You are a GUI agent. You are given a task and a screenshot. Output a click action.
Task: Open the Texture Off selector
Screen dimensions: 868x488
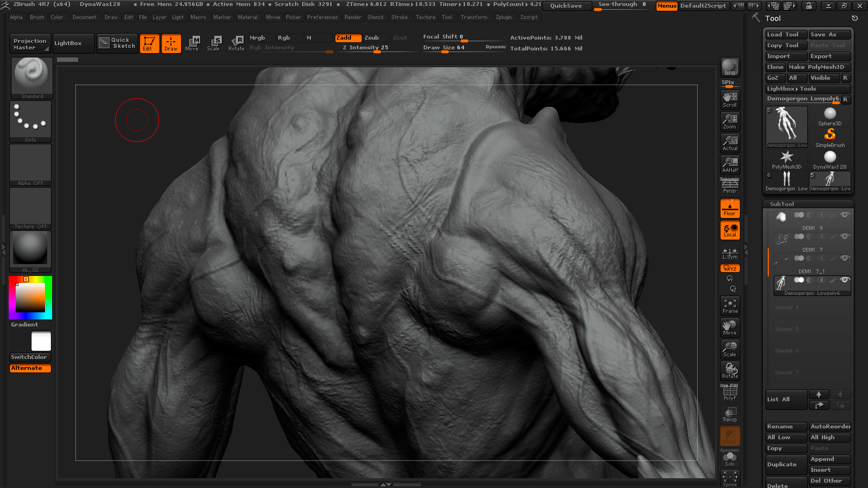[x=30, y=208]
